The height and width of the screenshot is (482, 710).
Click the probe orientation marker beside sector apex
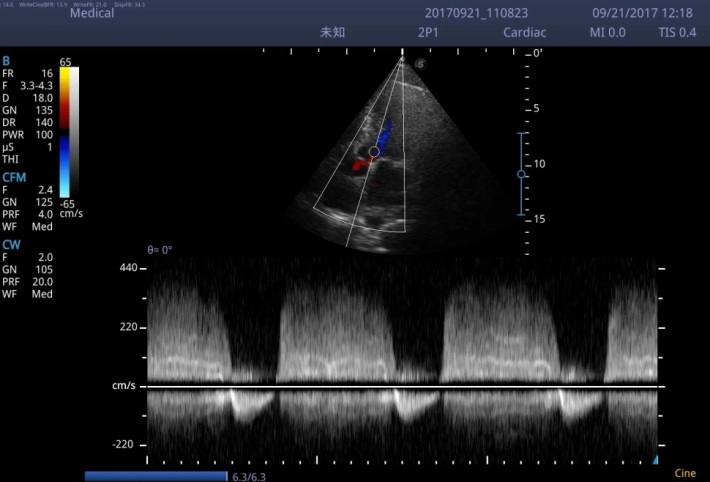[x=420, y=63]
